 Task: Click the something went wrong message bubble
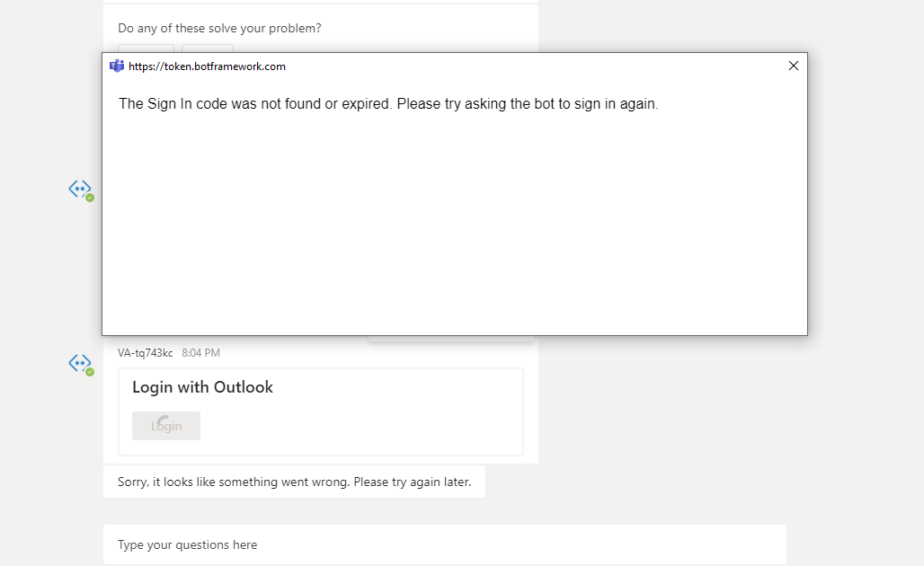click(292, 482)
